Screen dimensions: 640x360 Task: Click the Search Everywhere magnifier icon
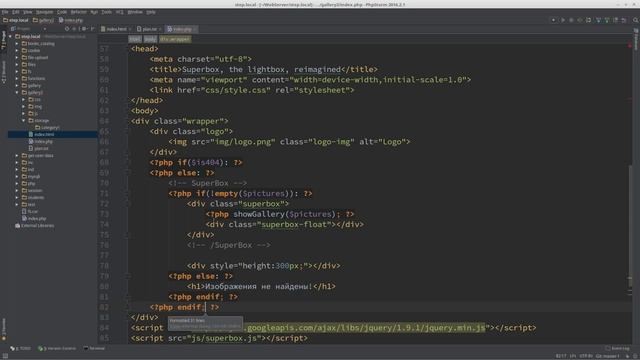pyautogui.click(x=636, y=20)
